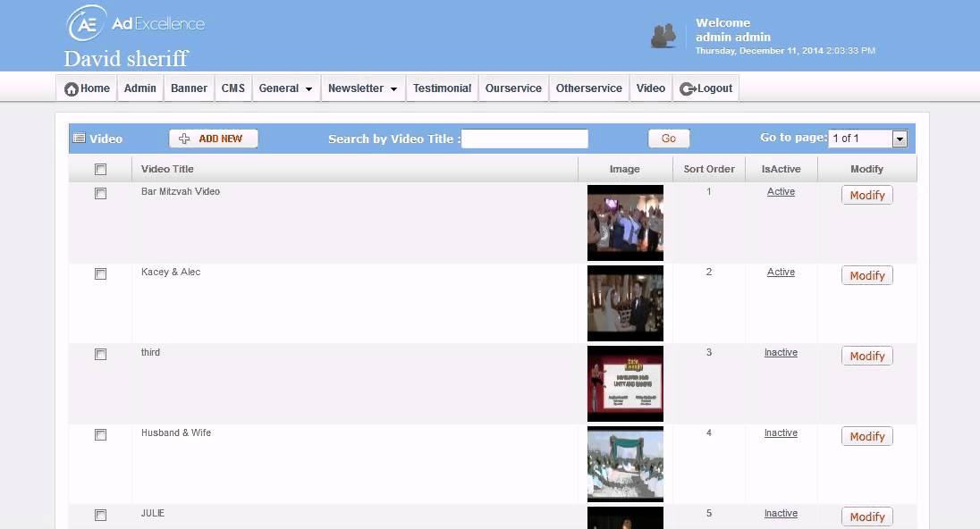
Task: Click the user avatar icon beside Welcome
Action: tap(663, 37)
